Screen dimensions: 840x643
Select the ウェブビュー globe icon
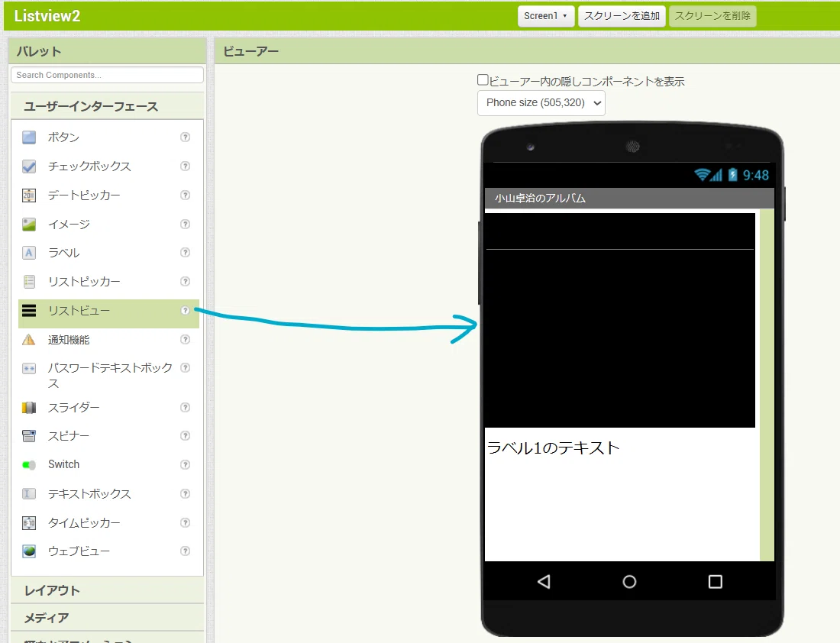coord(29,551)
